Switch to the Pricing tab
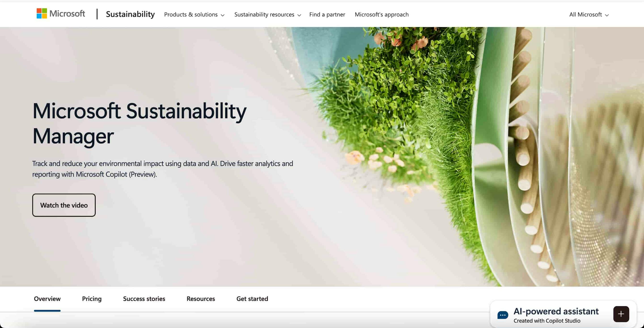The height and width of the screenshot is (328, 644). click(92, 299)
